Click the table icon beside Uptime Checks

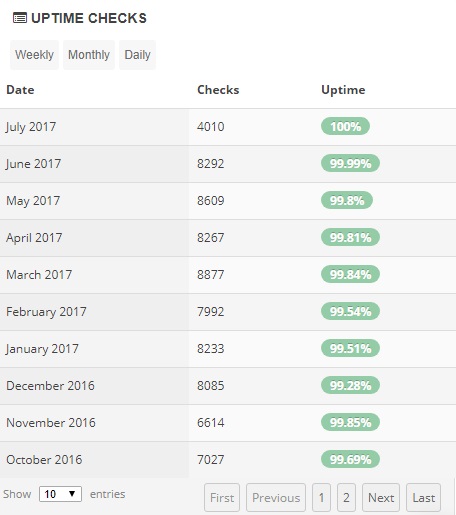pos(20,18)
